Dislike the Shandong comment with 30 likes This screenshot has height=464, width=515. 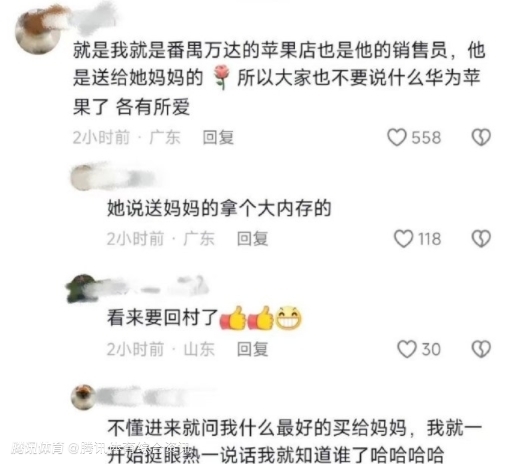click(x=481, y=349)
